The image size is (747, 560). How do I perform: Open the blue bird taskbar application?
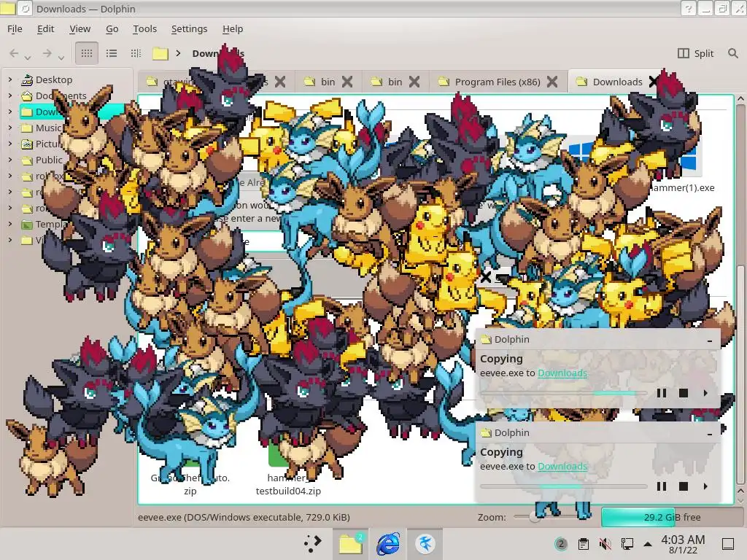coord(425,543)
